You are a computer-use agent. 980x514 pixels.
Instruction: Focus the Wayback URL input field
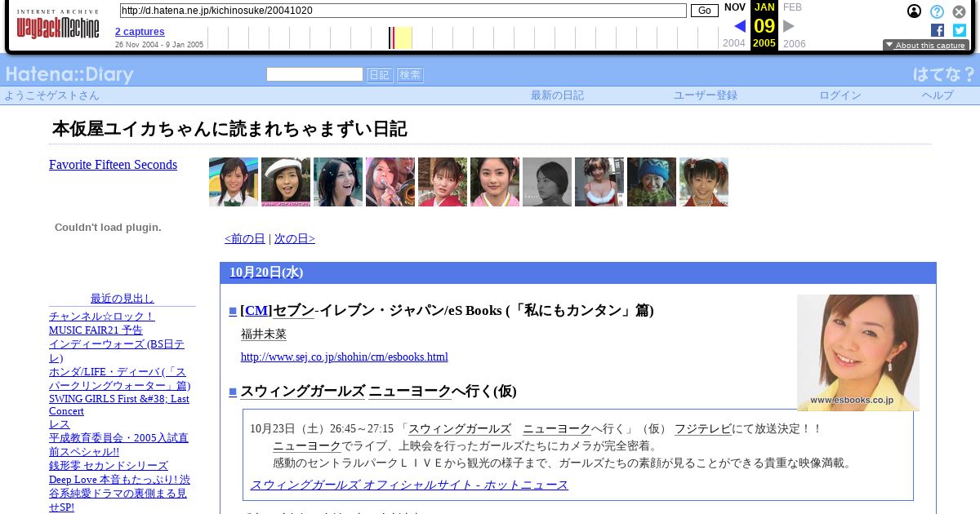click(x=403, y=11)
